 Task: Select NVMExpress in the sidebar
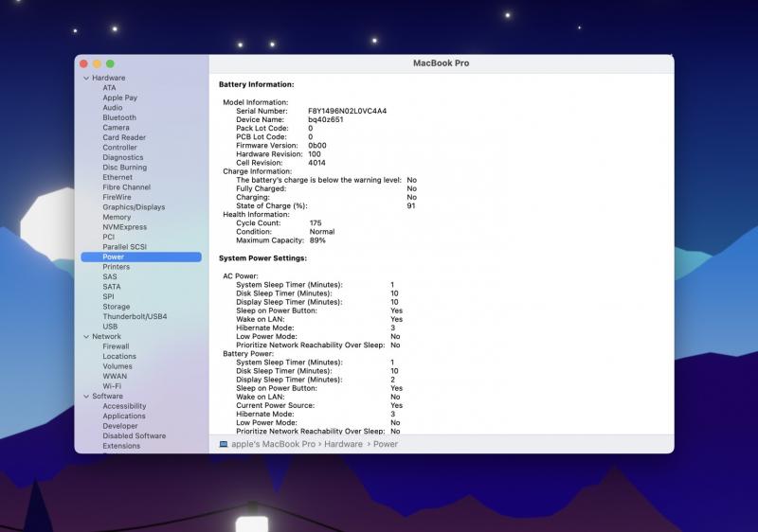(x=125, y=227)
